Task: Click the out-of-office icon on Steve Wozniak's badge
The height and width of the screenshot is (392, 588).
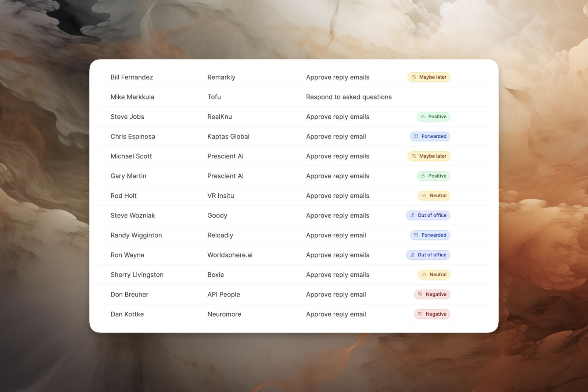Action: [x=412, y=215]
